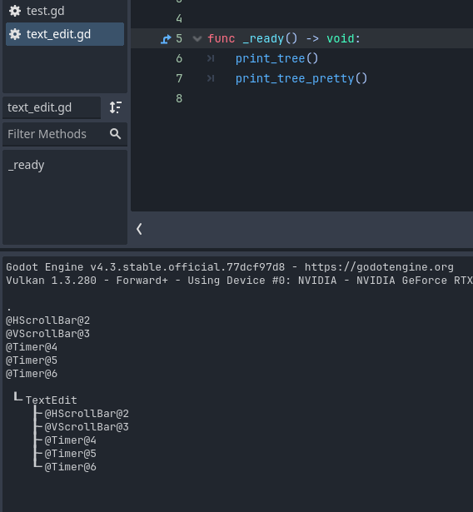This screenshot has height=512, width=473.
Task: Click line number 7 in the gutter
Action: pyautogui.click(x=179, y=79)
